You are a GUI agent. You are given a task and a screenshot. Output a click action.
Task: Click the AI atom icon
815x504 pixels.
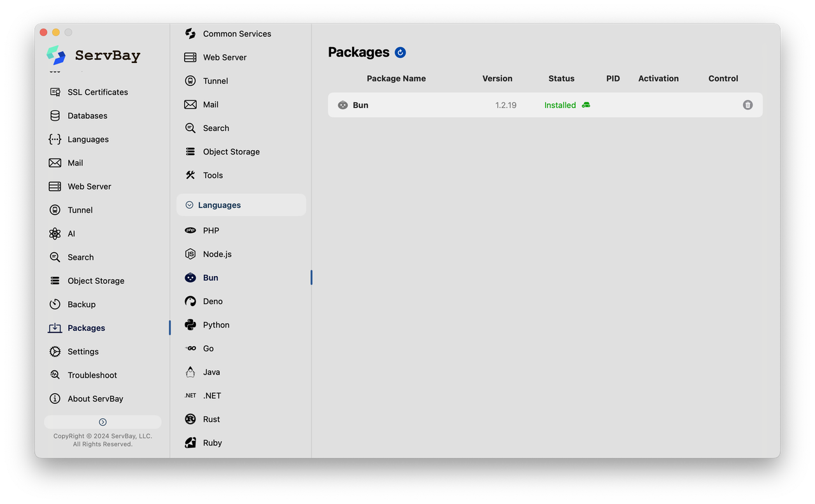click(x=55, y=234)
